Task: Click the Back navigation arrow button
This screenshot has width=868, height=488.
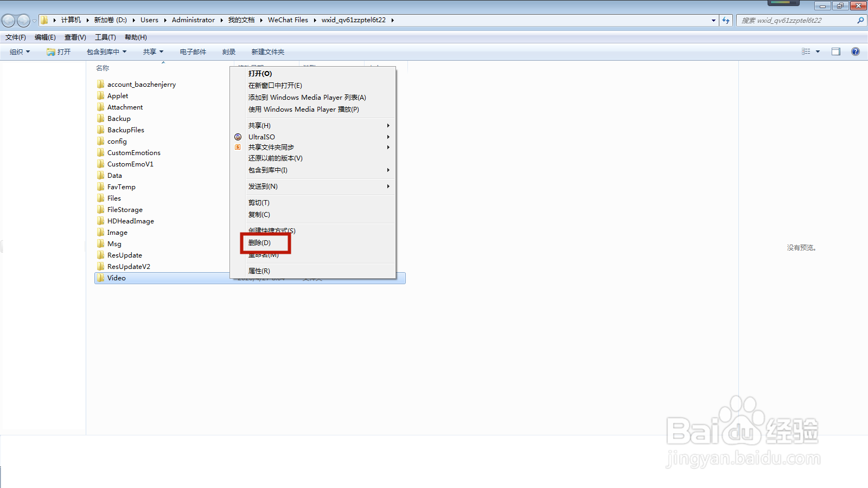Action: (x=8, y=21)
